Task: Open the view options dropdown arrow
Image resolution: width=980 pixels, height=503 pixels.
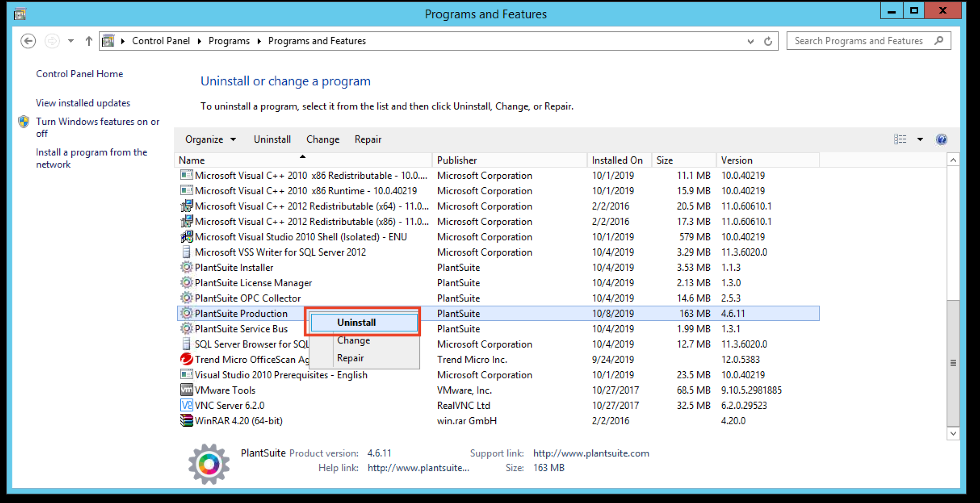Action: click(x=920, y=139)
